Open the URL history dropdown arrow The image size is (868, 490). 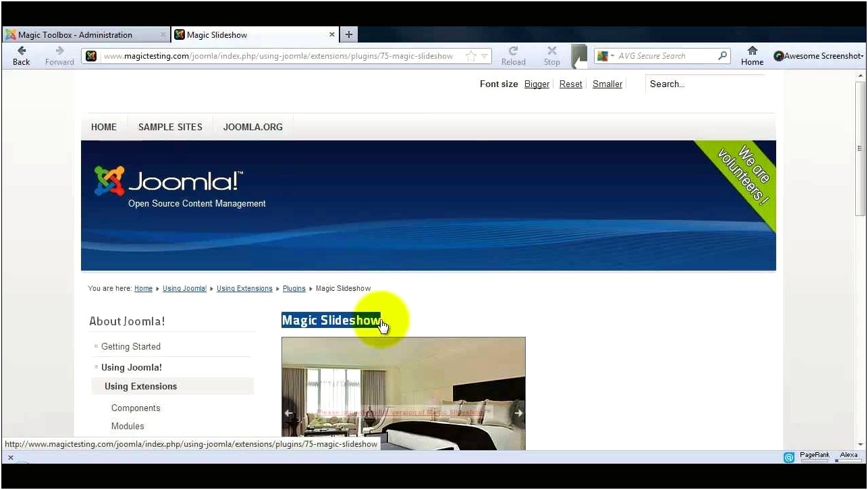[484, 56]
